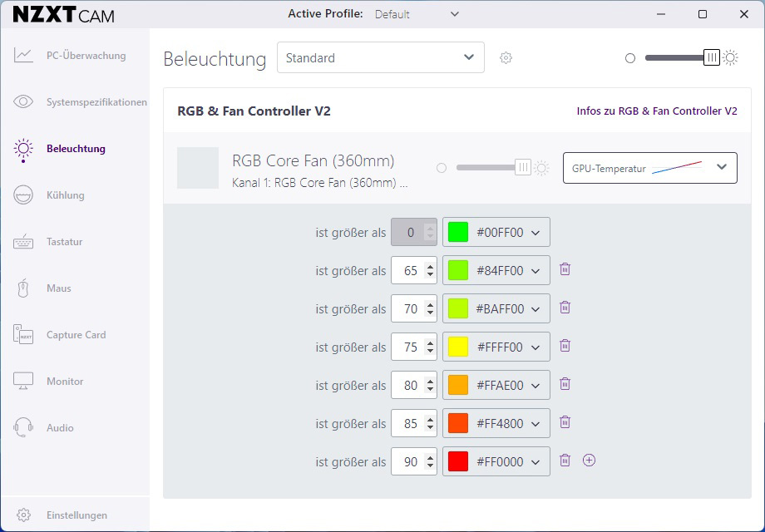Click the RGB Core Fan minimum brightness icon
765x532 pixels.
click(x=442, y=168)
